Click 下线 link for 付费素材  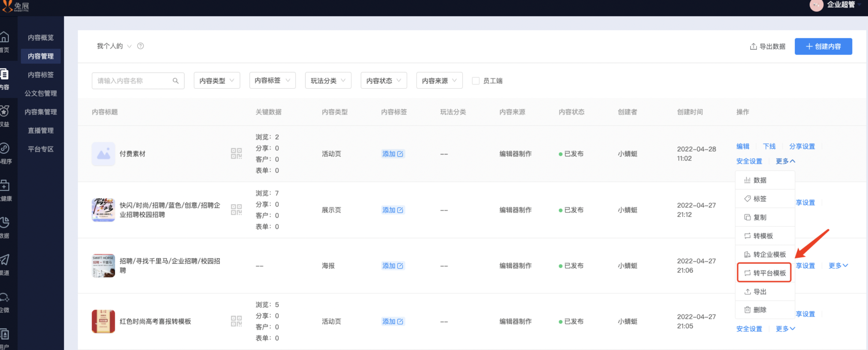[x=769, y=146]
